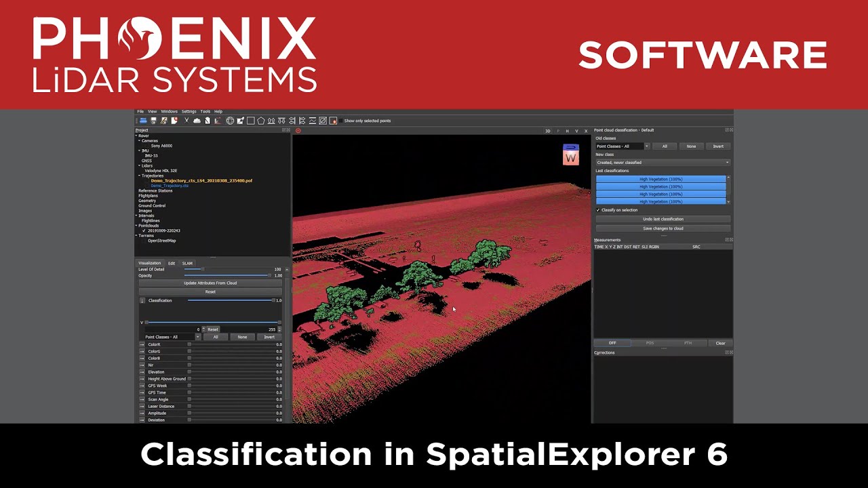The width and height of the screenshot is (868, 488).
Task: Click the red record icon above viewport
Action: coord(298,131)
